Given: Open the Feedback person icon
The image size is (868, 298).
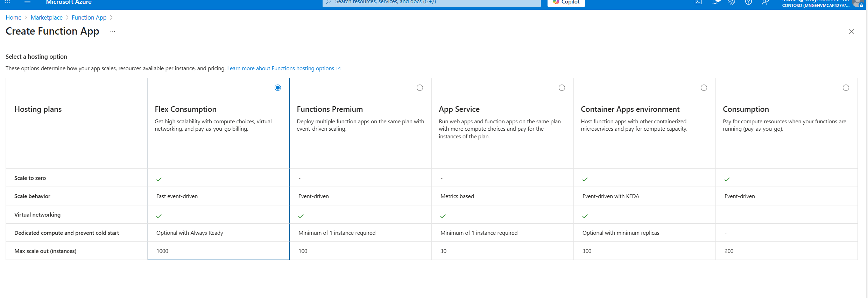Looking at the screenshot, I should 765,2.
